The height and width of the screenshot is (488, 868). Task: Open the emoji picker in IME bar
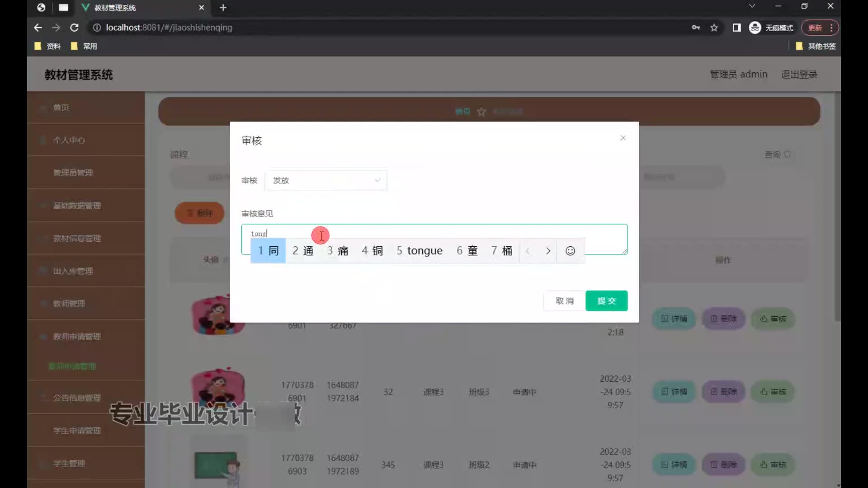point(570,251)
